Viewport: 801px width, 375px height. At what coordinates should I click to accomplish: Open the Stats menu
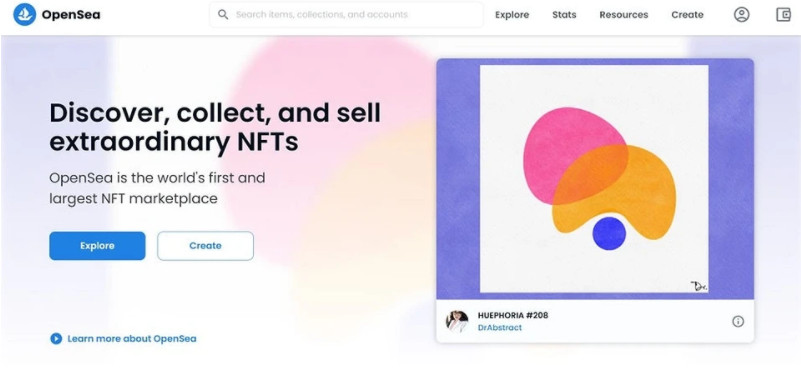(x=564, y=15)
